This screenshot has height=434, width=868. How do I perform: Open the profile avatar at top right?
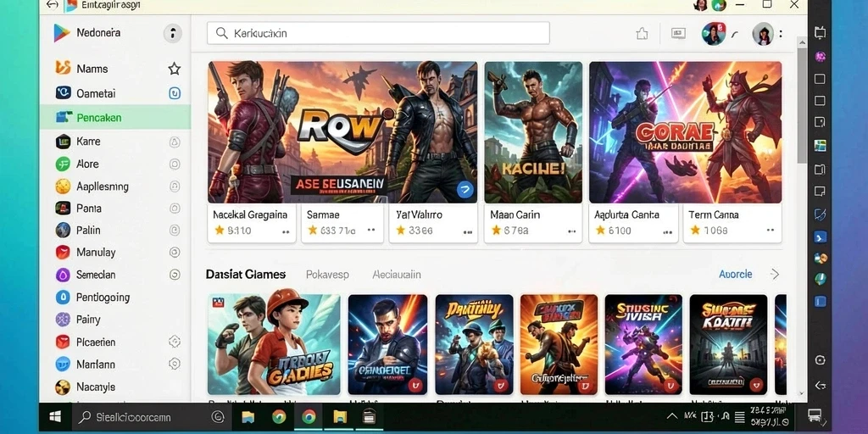763,34
